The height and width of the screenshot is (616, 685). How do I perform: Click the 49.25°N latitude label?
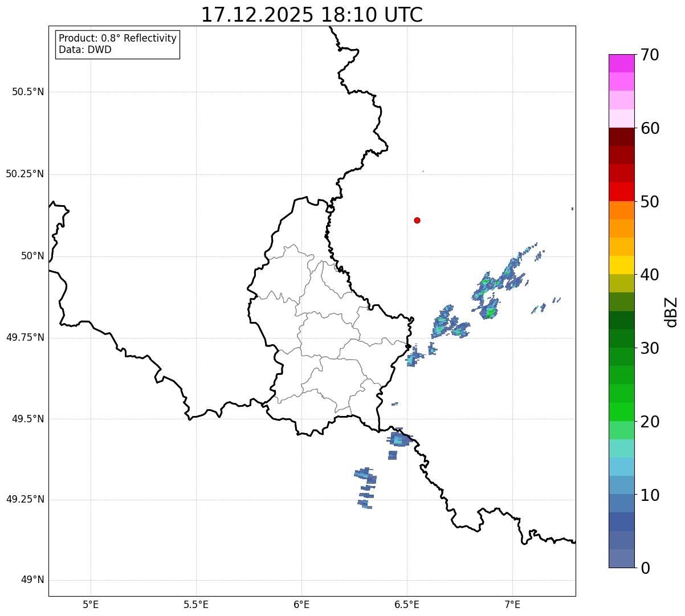click(x=25, y=499)
